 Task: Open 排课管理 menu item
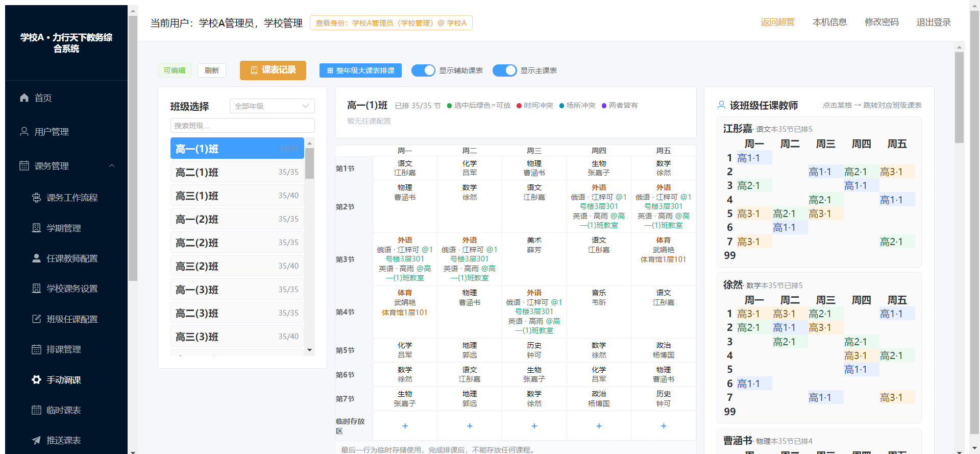tap(66, 349)
